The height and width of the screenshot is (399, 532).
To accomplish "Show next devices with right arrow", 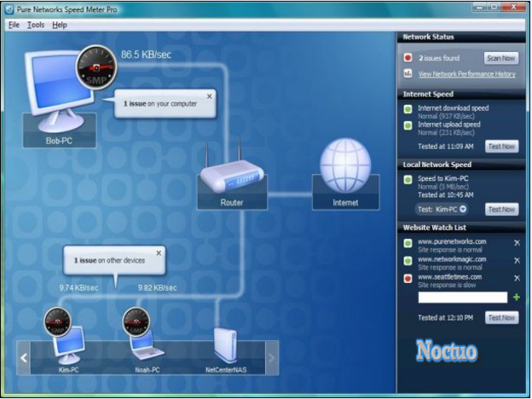I will 272,357.
